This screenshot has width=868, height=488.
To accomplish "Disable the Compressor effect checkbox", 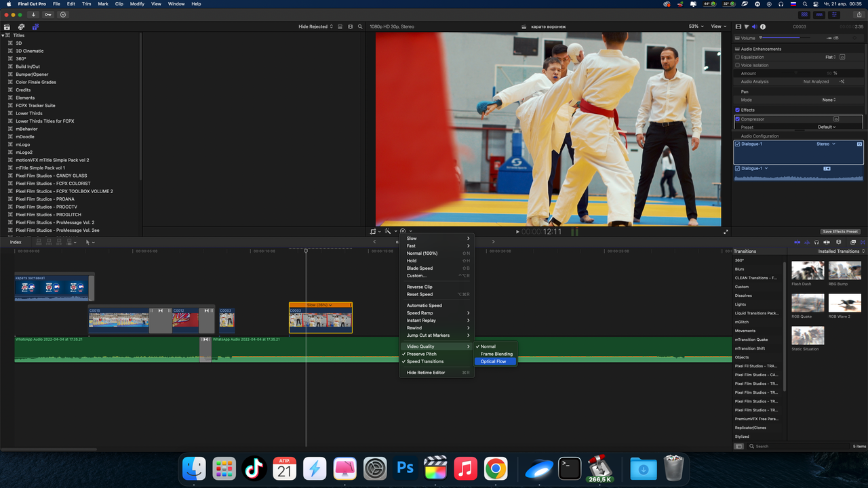I will pyautogui.click(x=738, y=119).
